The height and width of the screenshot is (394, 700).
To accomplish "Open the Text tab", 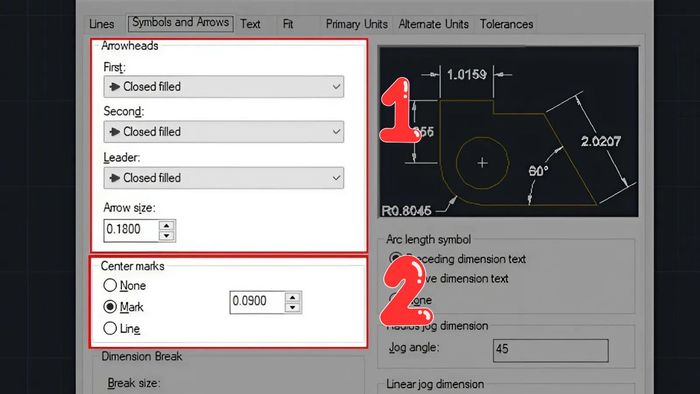I will point(250,24).
